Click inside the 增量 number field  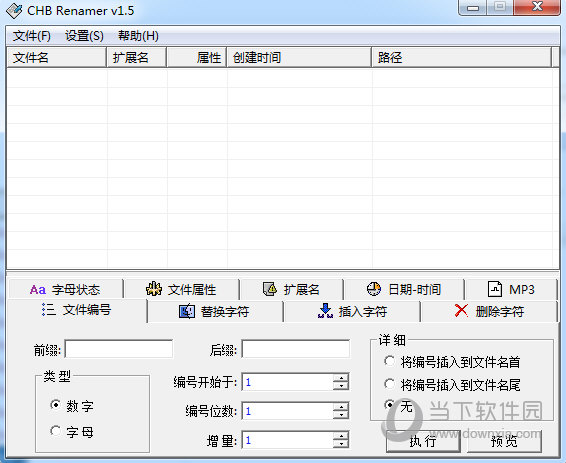(x=288, y=440)
